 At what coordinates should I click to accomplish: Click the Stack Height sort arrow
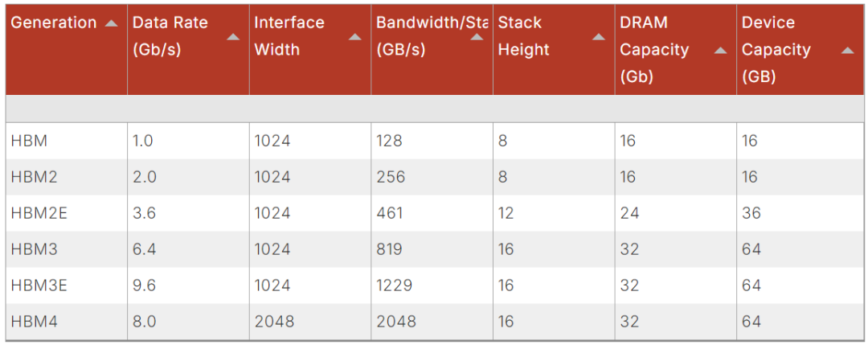point(598,36)
